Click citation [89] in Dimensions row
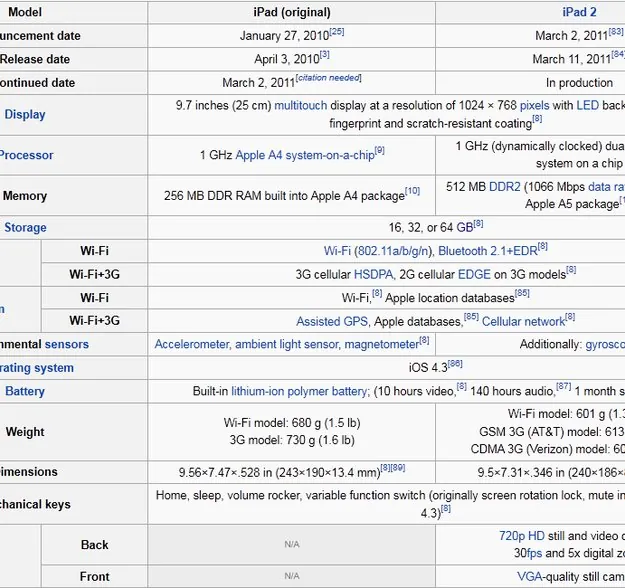 (x=398, y=468)
